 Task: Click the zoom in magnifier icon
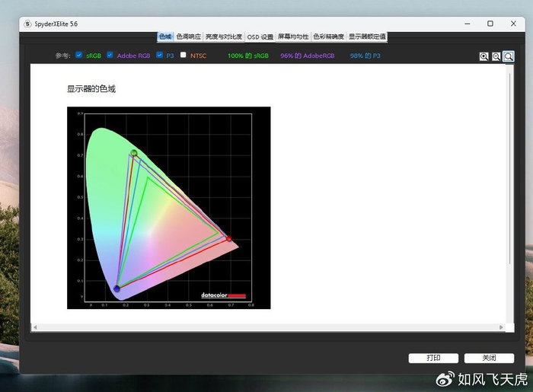point(484,56)
